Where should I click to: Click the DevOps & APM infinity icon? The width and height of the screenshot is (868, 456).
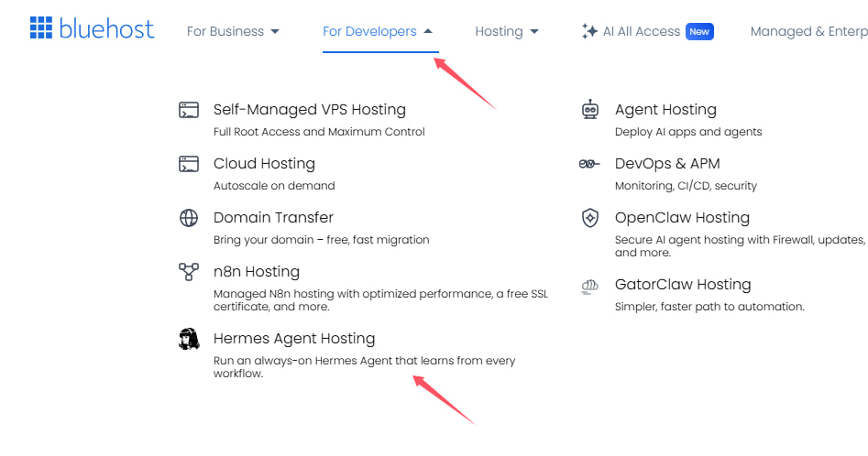[589, 164]
